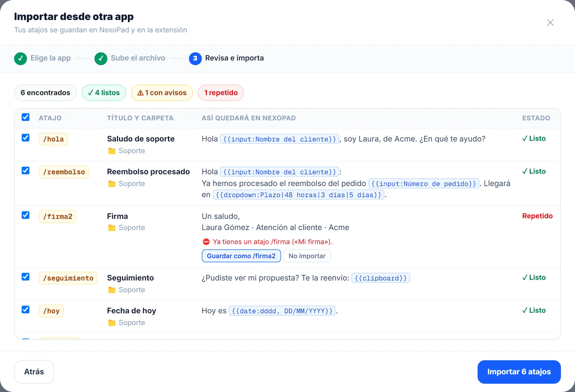Click the ESTADO column header
The height and width of the screenshot is (392, 575).
click(x=536, y=118)
